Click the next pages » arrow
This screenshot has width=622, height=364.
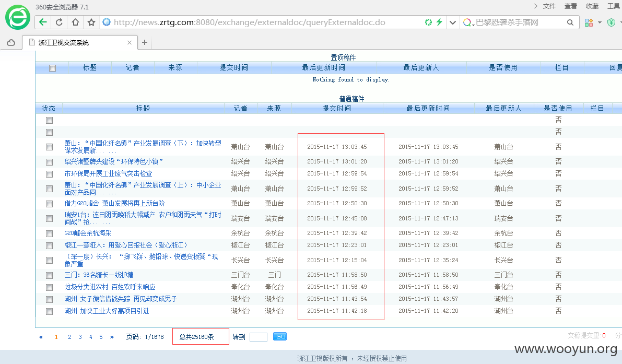(112, 337)
